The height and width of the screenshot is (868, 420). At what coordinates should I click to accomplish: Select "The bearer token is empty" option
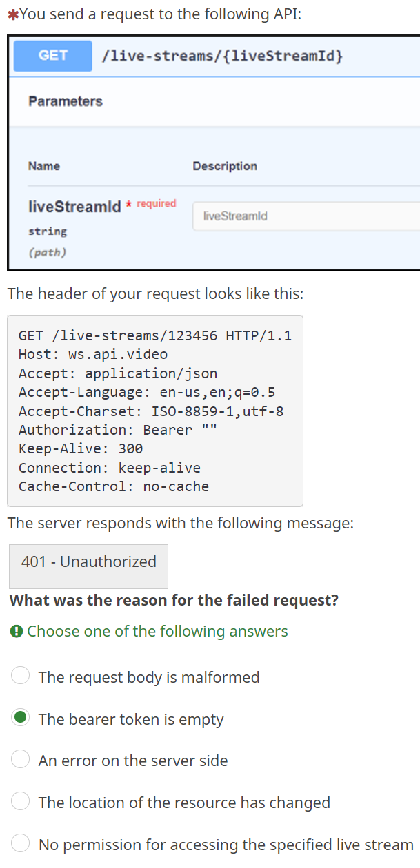(21, 718)
